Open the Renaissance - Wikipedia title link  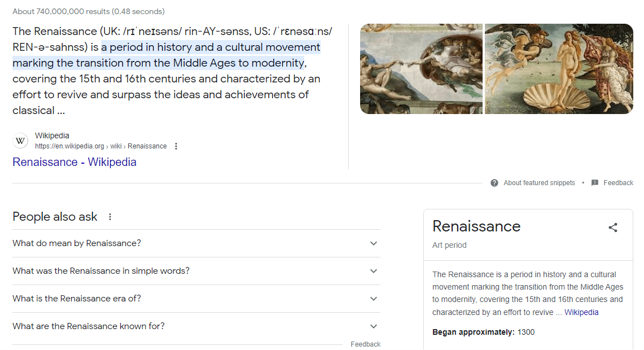tap(75, 162)
